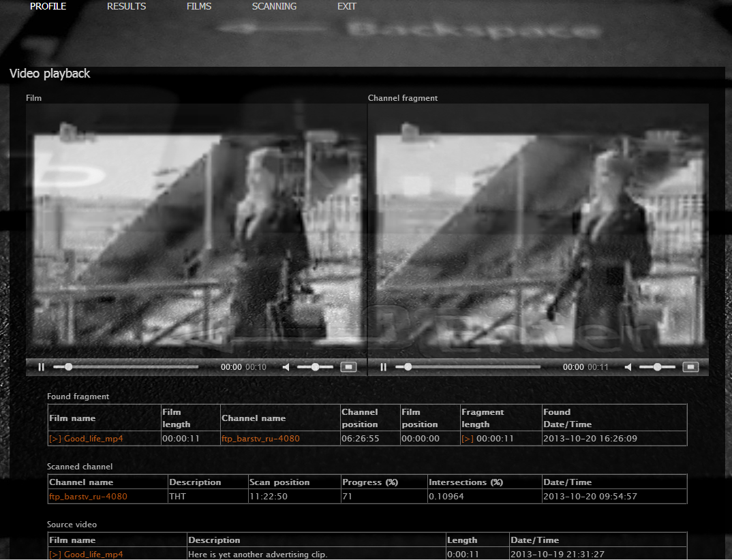The image size is (732, 560).
Task: Open the PROFILE menu
Action: coord(48,7)
